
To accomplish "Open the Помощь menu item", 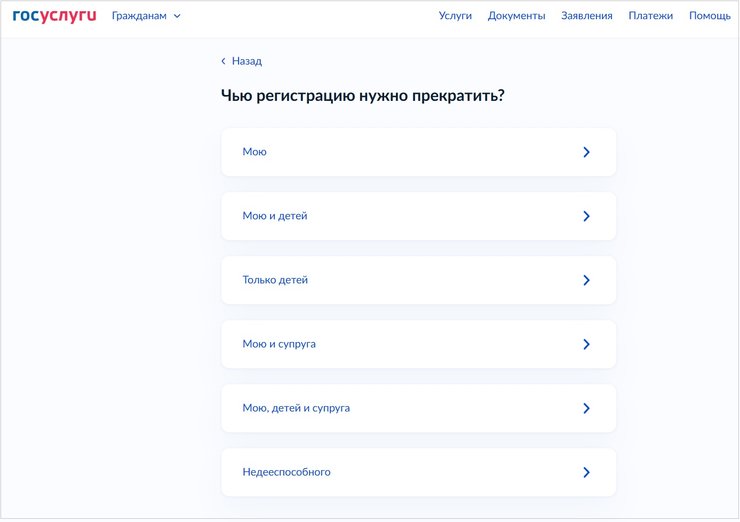I will tap(709, 16).
